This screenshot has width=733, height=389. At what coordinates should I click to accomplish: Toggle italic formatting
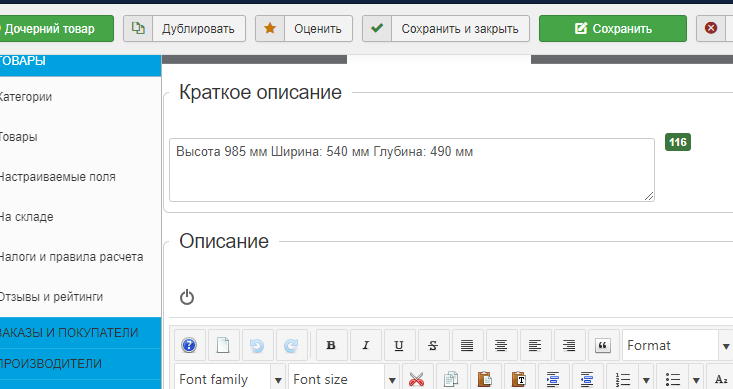point(365,346)
